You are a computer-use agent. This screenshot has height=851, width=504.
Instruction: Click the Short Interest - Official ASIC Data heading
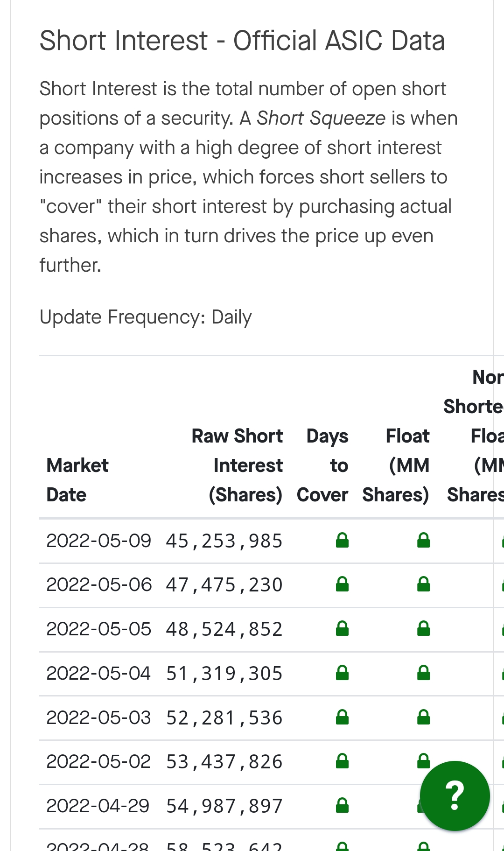tap(242, 41)
